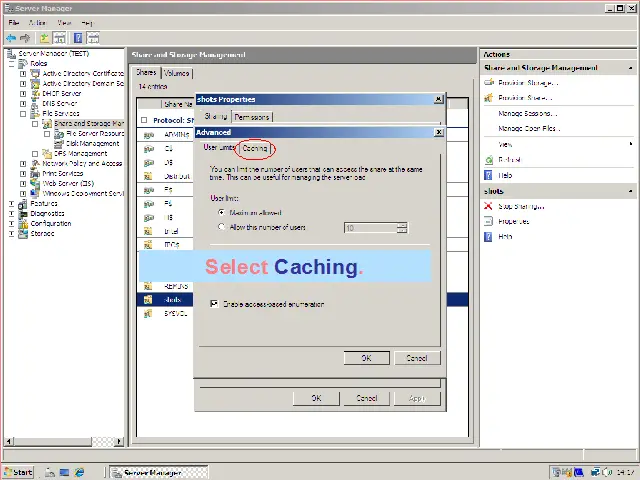Click the Provision Share action icon
Image resolution: width=640 pixels, height=480 pixels.
pos(488,98)
